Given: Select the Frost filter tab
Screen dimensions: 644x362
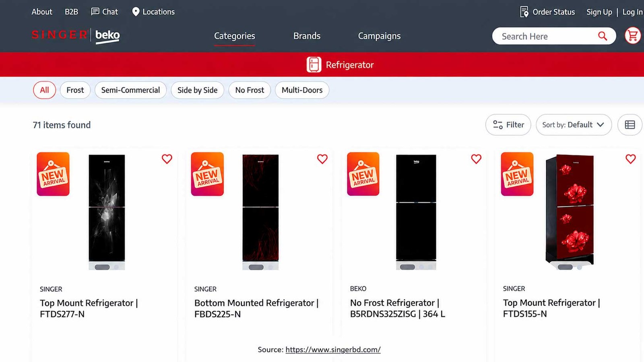Looking at the screenshot, I should (75, 90).
